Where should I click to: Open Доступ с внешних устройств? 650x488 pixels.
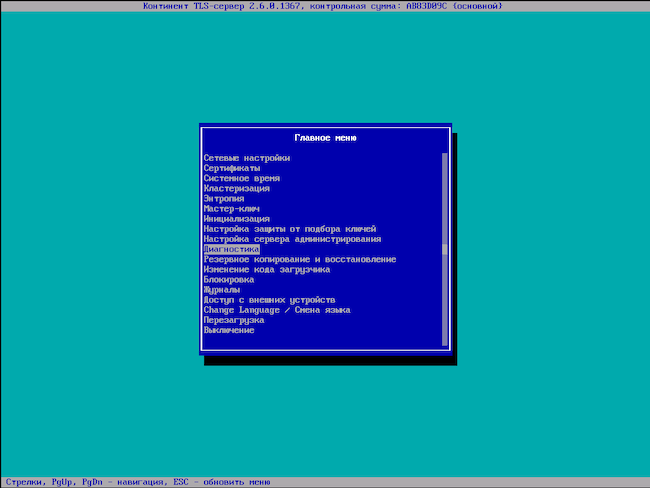(x=269, y=300)
